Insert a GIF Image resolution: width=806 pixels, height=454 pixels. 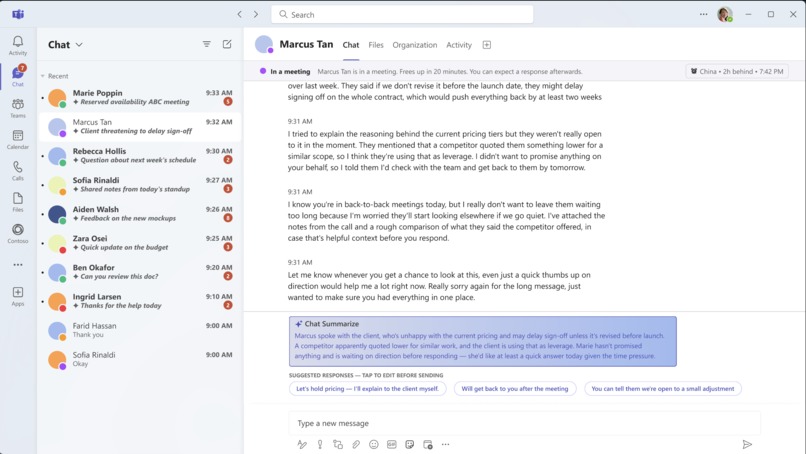[392, 444]
